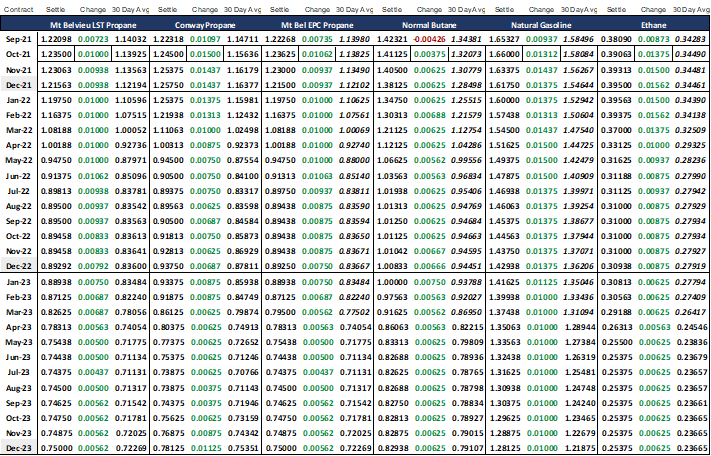Select Natural Gasoline 30 day avg 1.21875
The height and width of the screenshot is (456, 711).
pos(580,448)
